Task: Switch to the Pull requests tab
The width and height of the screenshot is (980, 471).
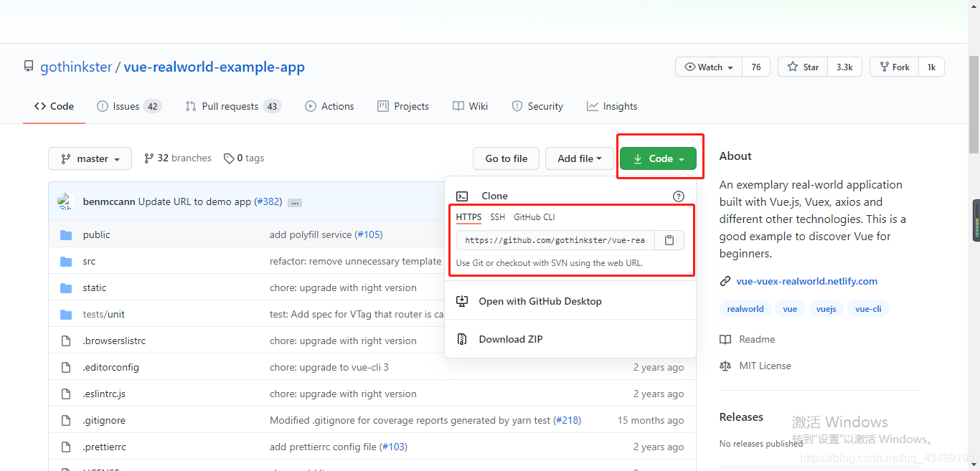Action: coord(232,106)
